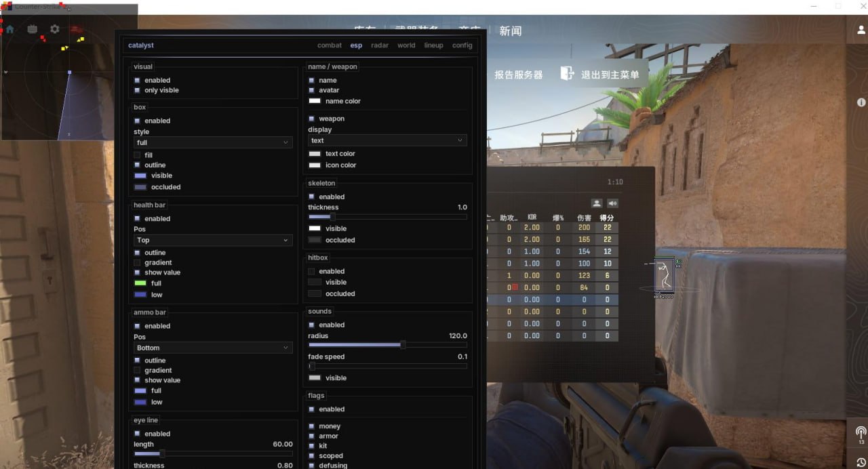Enable the hitbox 'enabled' checkbox
The width and height of the screenshot is (868, 469).
coord(311,271)
